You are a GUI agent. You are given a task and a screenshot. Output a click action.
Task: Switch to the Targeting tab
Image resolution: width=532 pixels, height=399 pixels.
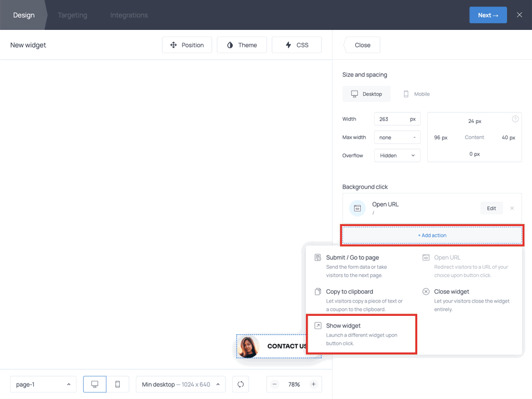point(72,15)
